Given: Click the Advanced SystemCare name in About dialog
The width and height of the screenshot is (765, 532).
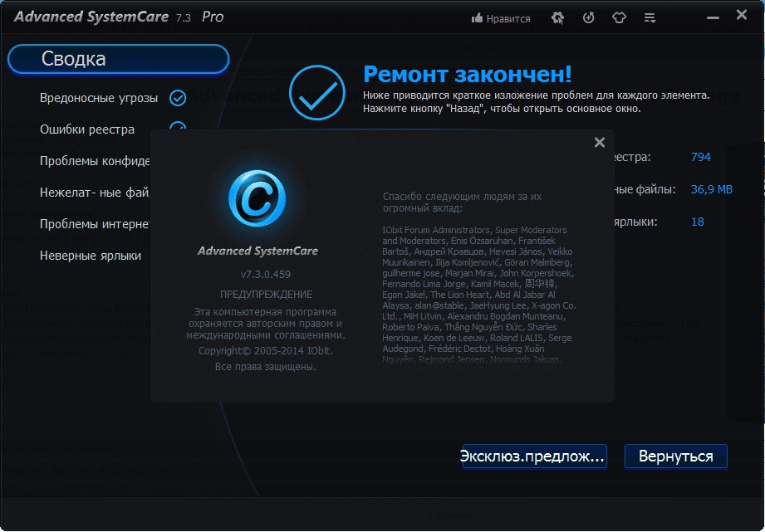Looking at the screenshot, I should pos(257,251).
